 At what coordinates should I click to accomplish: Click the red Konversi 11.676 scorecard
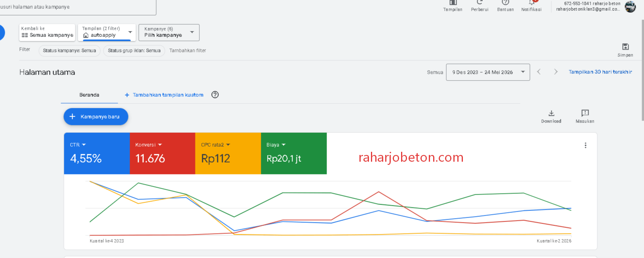coord(162,153)
